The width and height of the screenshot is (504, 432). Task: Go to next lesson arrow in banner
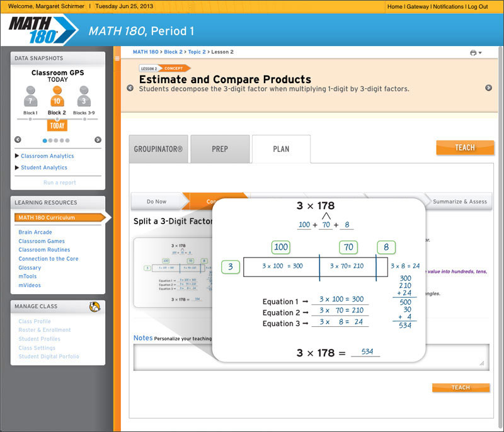[x=488, y=88]
